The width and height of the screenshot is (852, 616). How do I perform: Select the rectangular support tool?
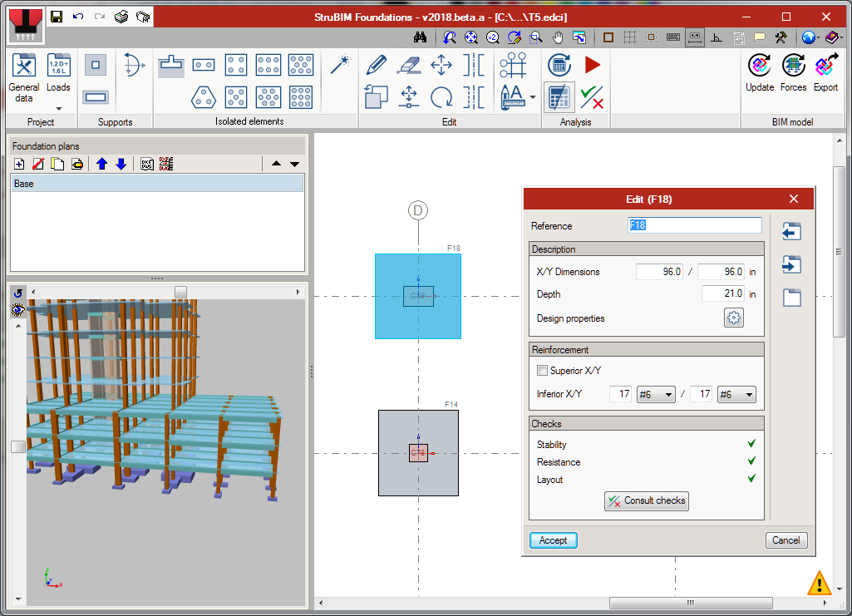pos(96,97)
